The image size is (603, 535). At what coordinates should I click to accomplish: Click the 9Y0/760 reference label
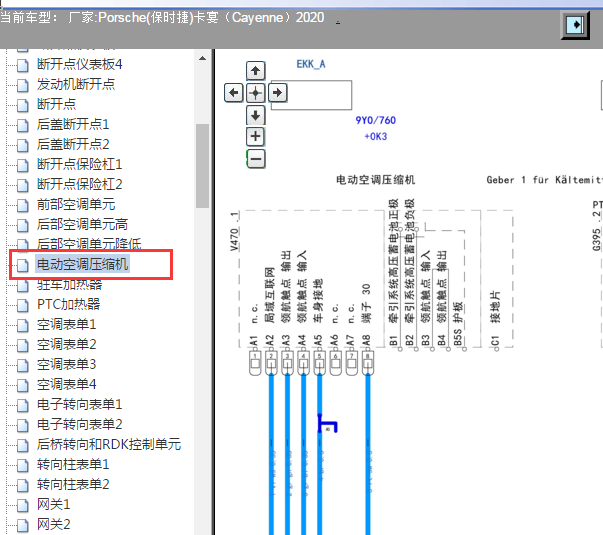376,120
